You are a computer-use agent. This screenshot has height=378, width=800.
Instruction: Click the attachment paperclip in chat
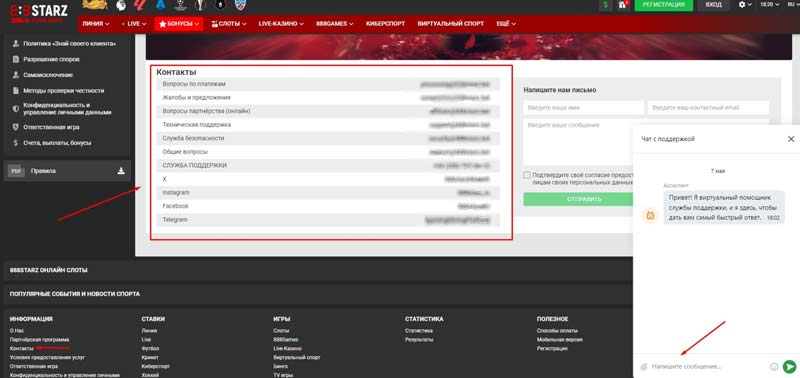click(644, 366)
